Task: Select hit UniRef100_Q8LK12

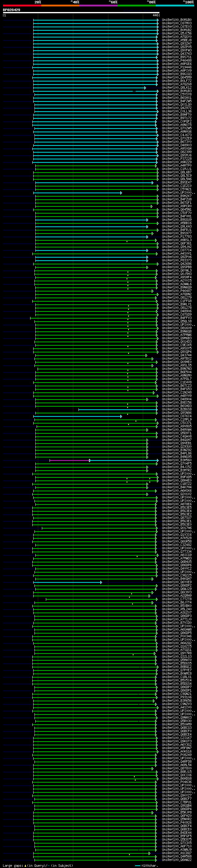Action: tap(176, 88)
